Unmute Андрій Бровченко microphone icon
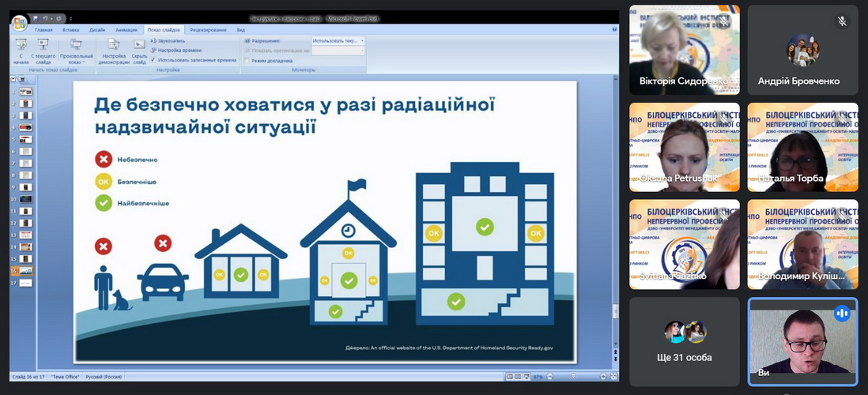868x395 pixels. (842, 22)
